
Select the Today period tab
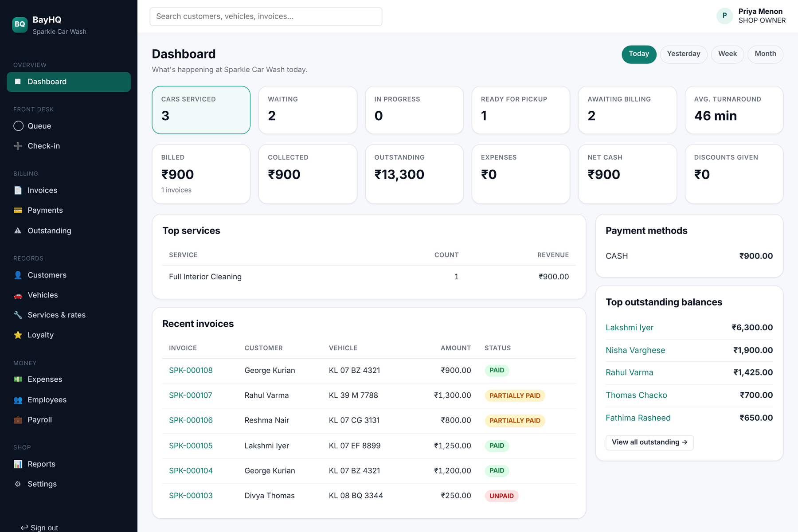[639, 54]
